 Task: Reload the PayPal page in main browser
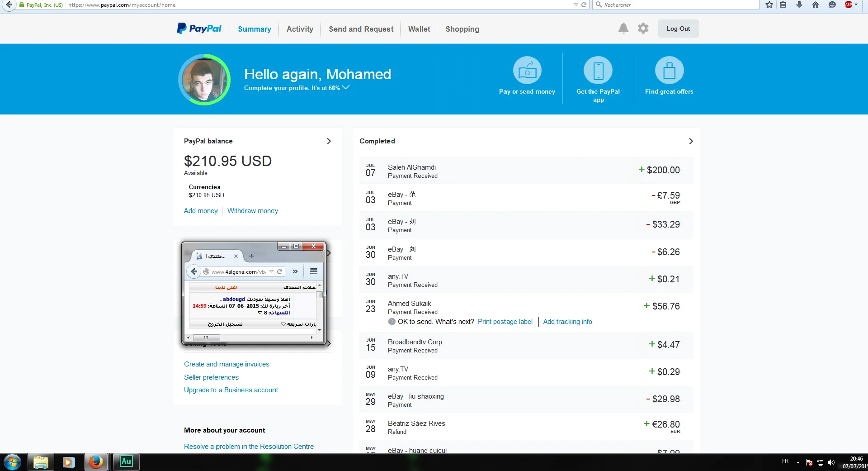[584, 5]
